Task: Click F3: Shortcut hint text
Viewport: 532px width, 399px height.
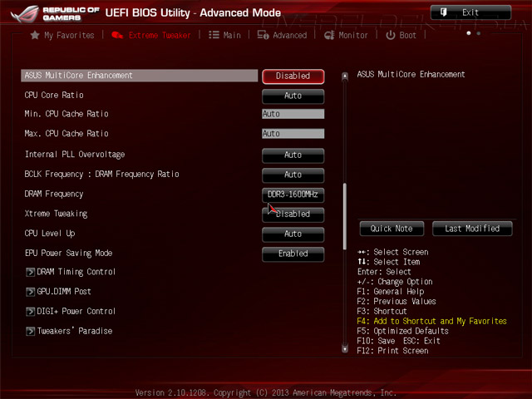Action: pyautogui.click(x=382, y=312)
